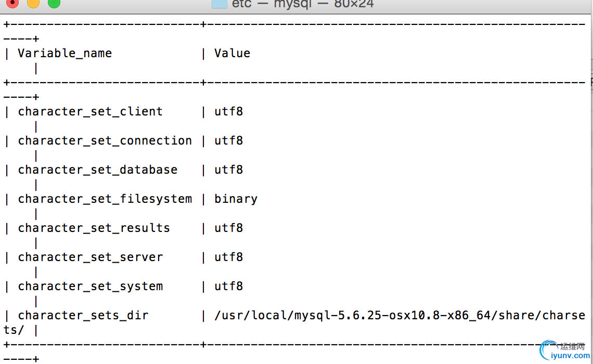
Task: Click the Variable_name column header
Action: [x=65, y=53]
